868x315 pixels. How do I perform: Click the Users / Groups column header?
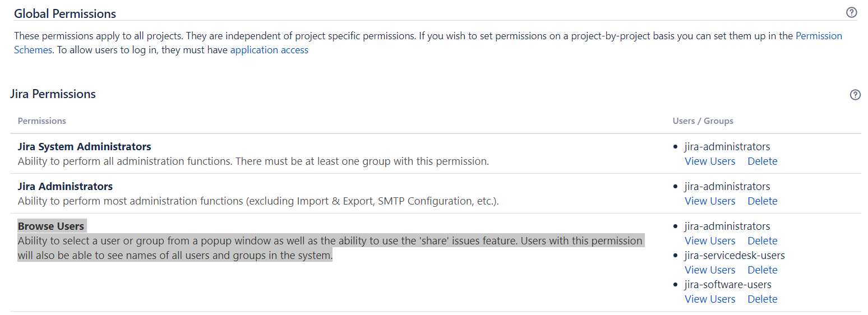(x=703, y=121)
